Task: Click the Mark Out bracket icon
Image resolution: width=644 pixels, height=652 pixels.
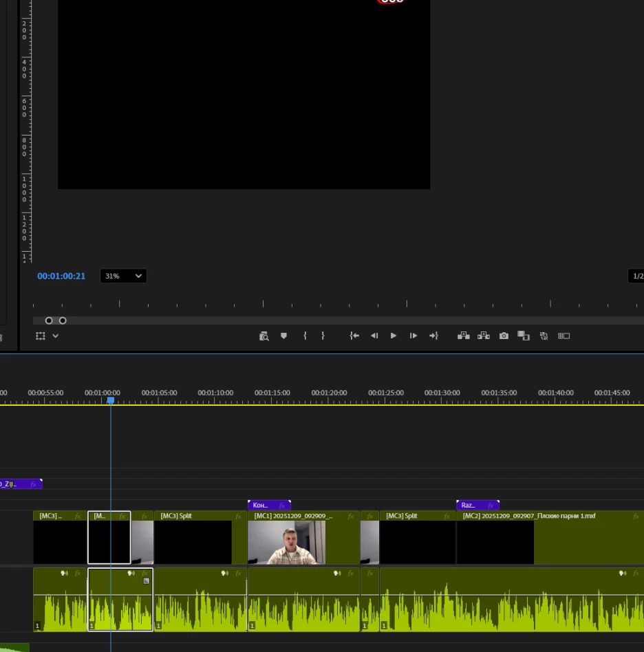Action: [x=323, y=336]
